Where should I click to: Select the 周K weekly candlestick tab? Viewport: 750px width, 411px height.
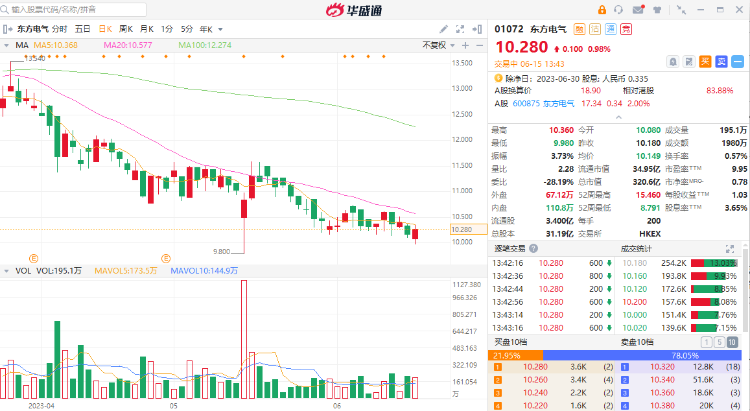[x=126, y=29]
